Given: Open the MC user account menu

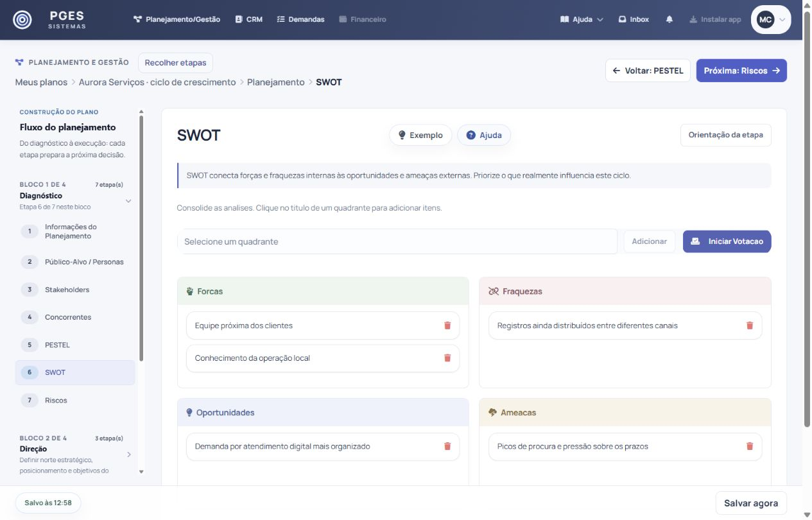Looking at the screenshot, I should pyautogui.click(x=771, y=19).
